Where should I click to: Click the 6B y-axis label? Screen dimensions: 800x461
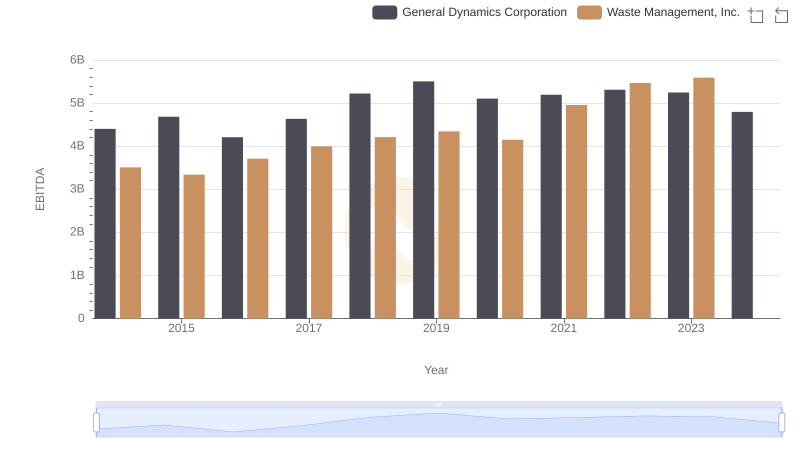click(77, 60)
